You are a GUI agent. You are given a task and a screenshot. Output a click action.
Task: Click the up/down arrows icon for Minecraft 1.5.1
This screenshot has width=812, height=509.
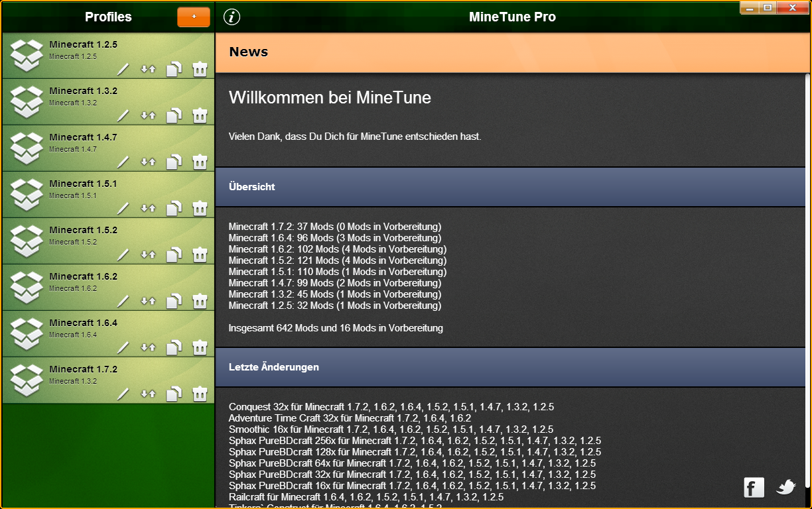pos(148,208)
